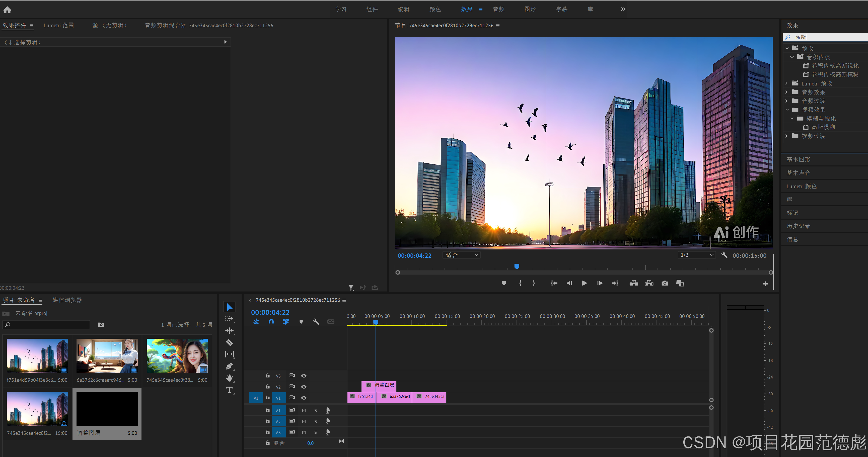This screenshot has height=457, width=868.
Task: Select the Razor tool
Action: click(x=230, y=342)
